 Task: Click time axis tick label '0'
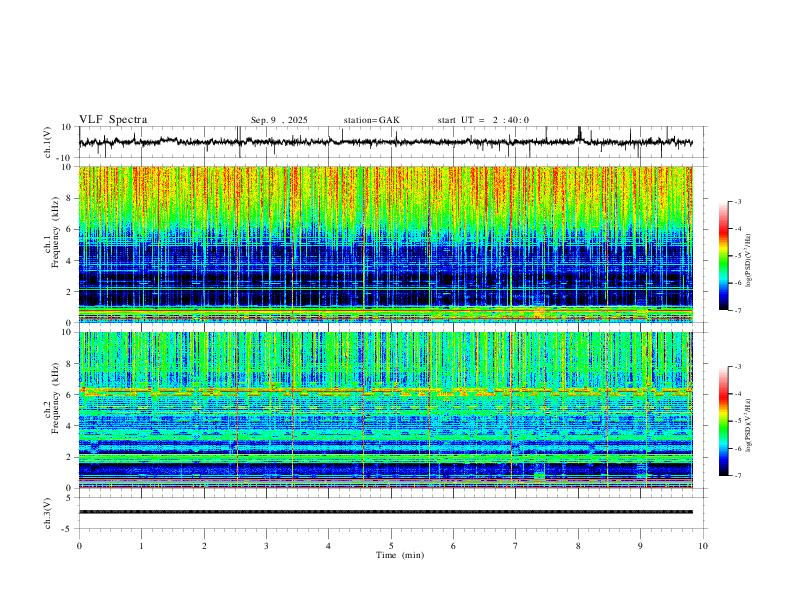point(79,546)
